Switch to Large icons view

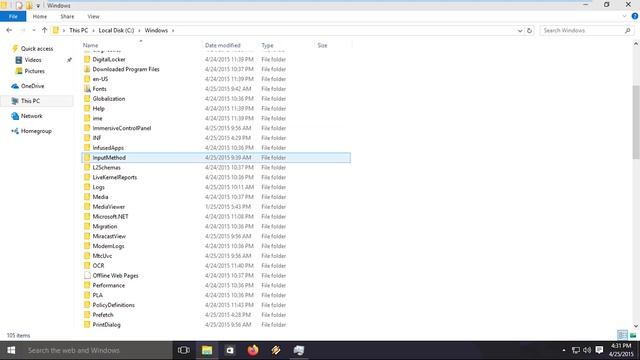[x=633, y=335]
